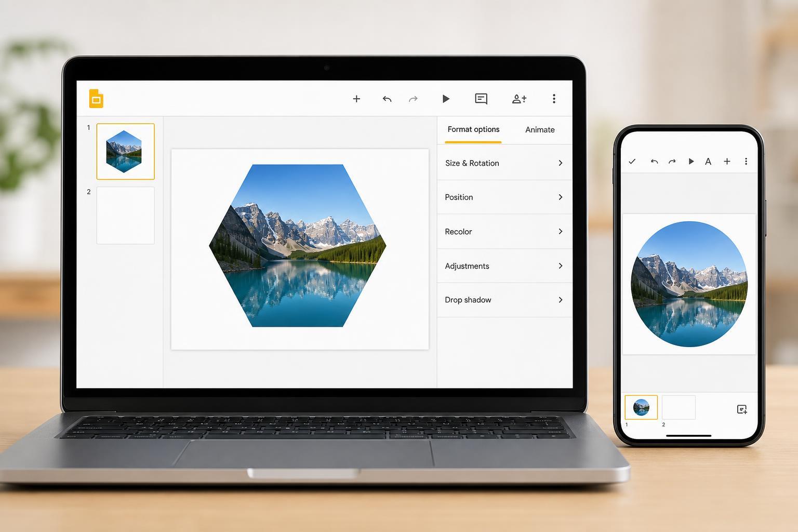The width and height of the screenshot is (798, 532).
Task: Open comments icon in laptop toolbar
Action: [x=481, y=99]
